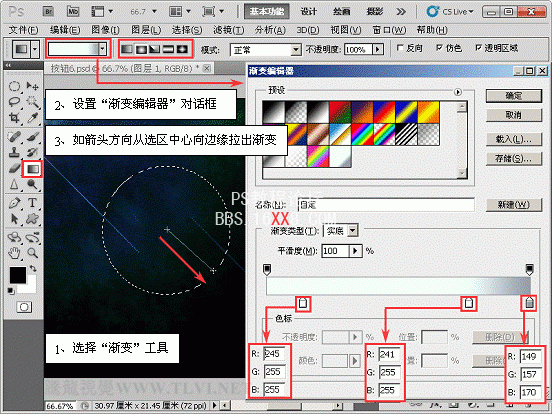
Task: Pick the rainbow spectrum gradient preset
Action: click(x=362, y=134)
